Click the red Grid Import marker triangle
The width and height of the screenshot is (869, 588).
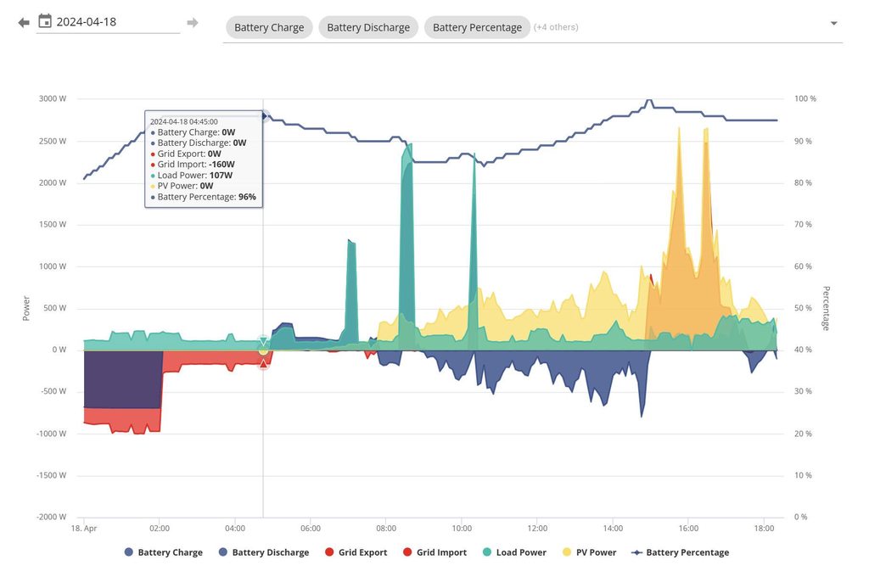point(263,364)
